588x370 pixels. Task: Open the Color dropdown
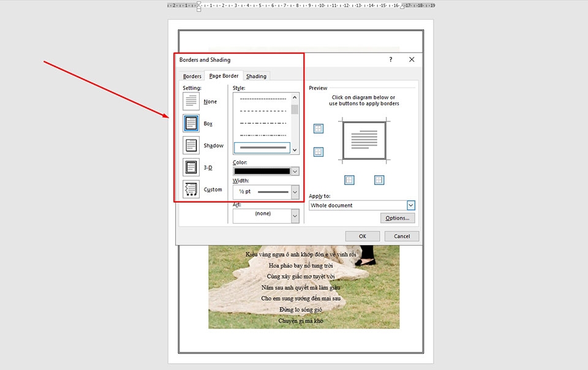click(295, 170)
